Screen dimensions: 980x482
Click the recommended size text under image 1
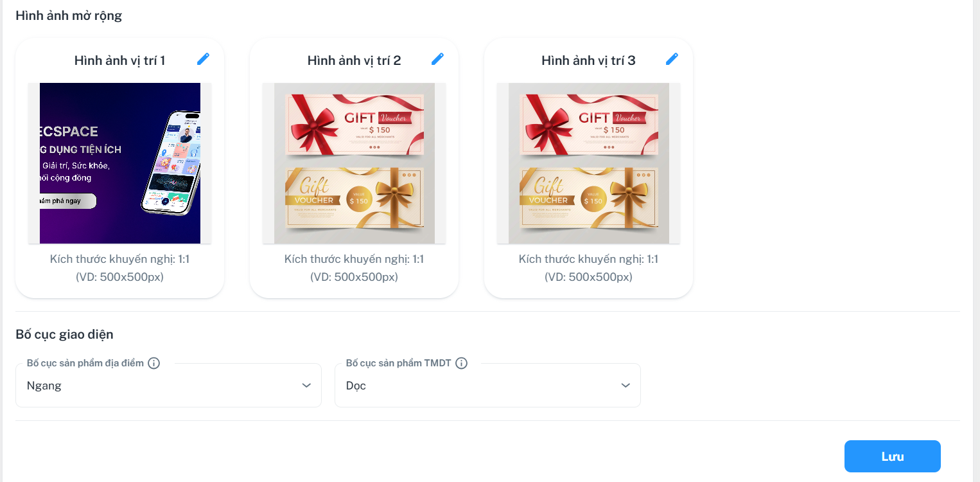pos(120,268)
